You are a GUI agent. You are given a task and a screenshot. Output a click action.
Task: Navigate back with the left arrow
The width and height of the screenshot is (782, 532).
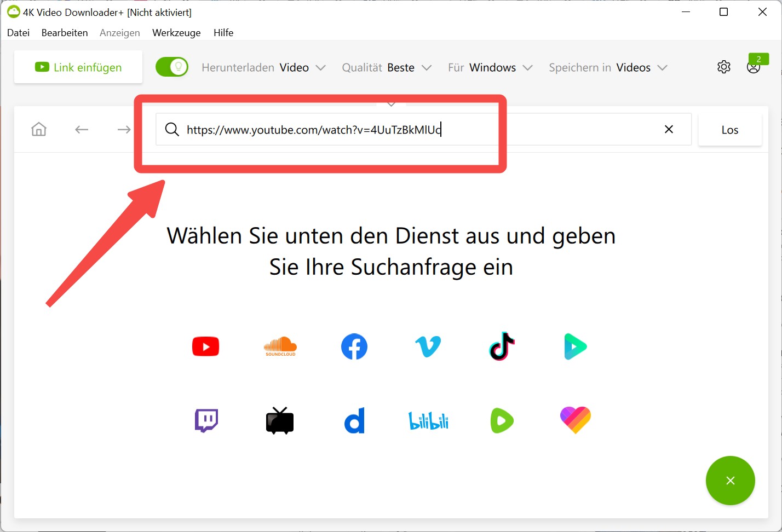(82, 130)
